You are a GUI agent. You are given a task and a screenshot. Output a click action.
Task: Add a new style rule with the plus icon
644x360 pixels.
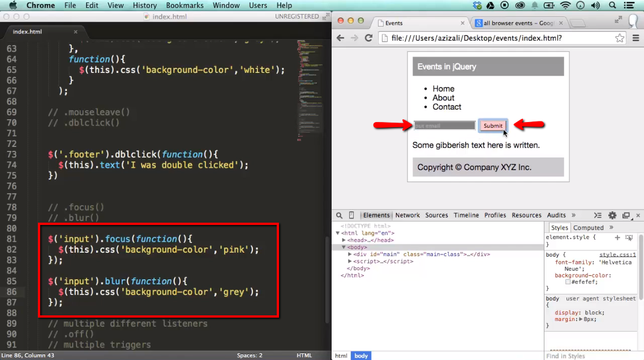[617, 237]
